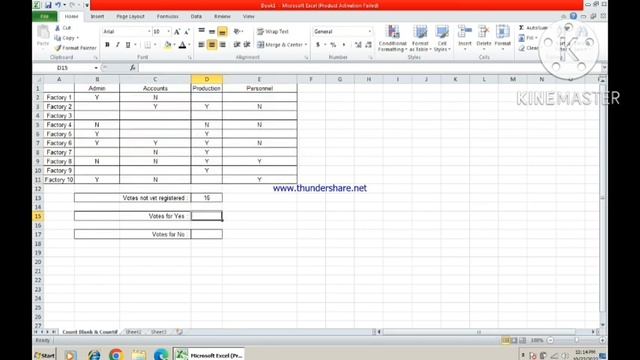Open the Name Box dropdown arrow
This screenshot has height=360, width=640.
pos(96,68)
